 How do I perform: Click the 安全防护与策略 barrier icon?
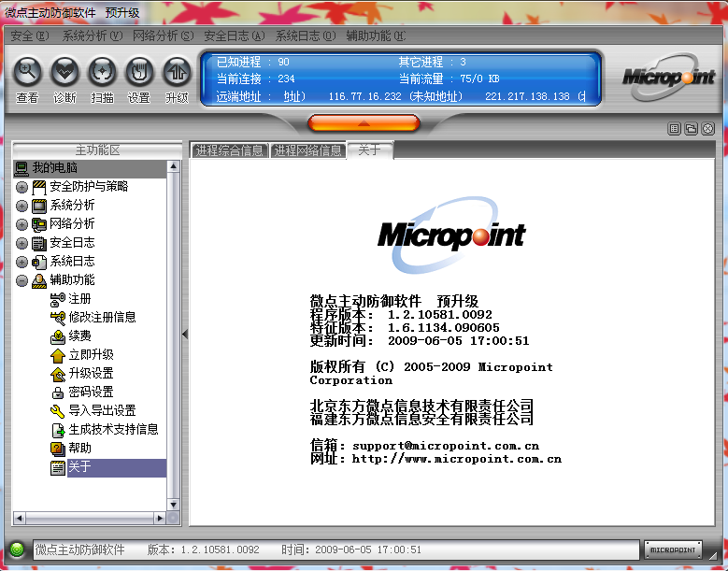39,187
